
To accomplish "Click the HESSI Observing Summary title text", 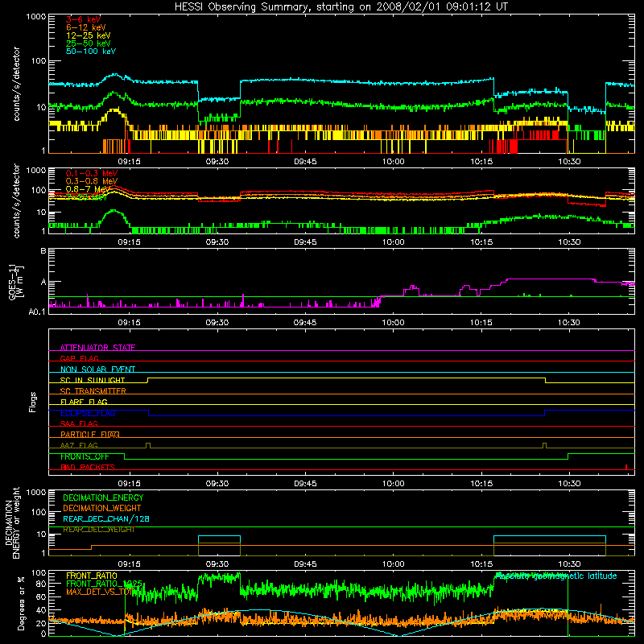I will point(341,7).
